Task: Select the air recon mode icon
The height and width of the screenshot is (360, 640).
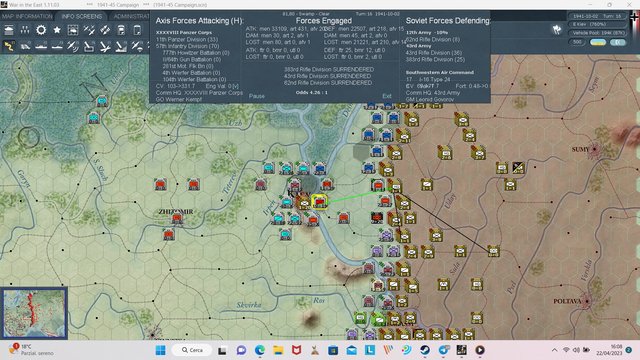Action: 73,47
